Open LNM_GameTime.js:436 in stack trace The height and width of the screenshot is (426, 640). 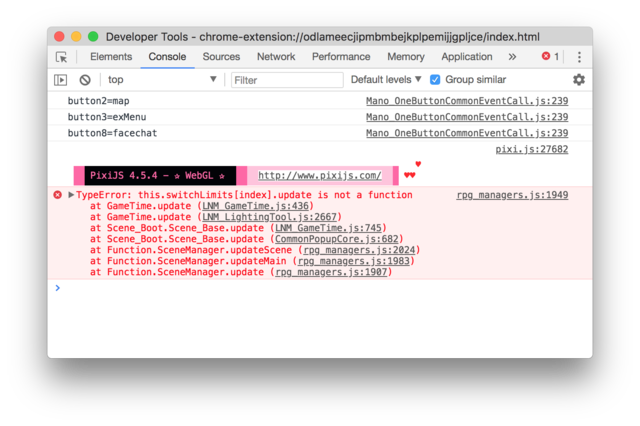pos(256,206)
